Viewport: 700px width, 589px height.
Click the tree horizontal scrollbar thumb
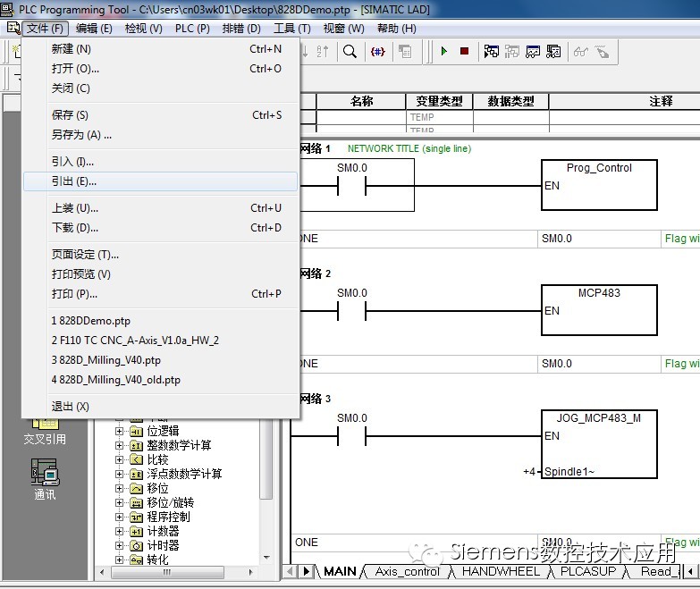167,572
